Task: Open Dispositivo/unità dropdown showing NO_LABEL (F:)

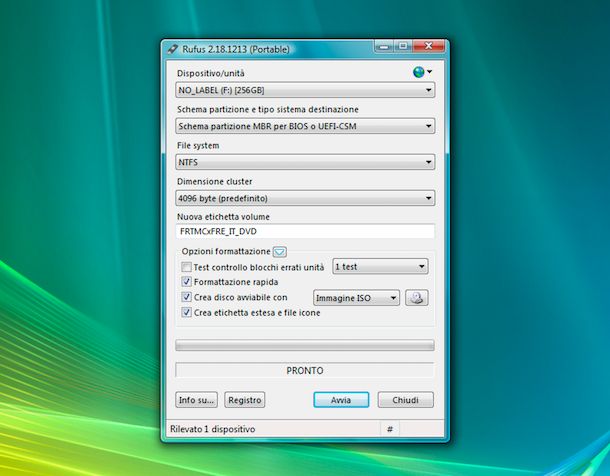Action: point(305,90)
